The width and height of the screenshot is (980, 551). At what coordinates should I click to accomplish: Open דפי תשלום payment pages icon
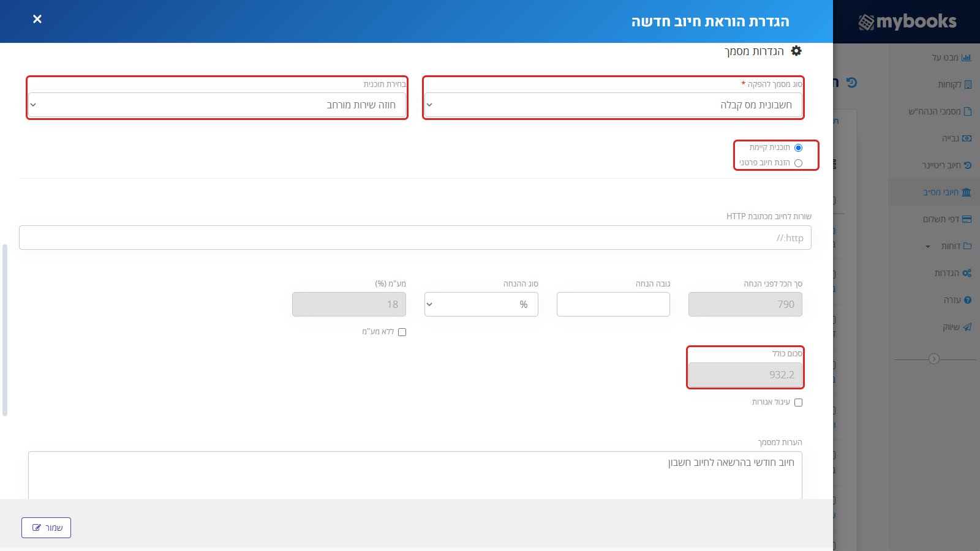pyautogui.click(x=967, y=219)
